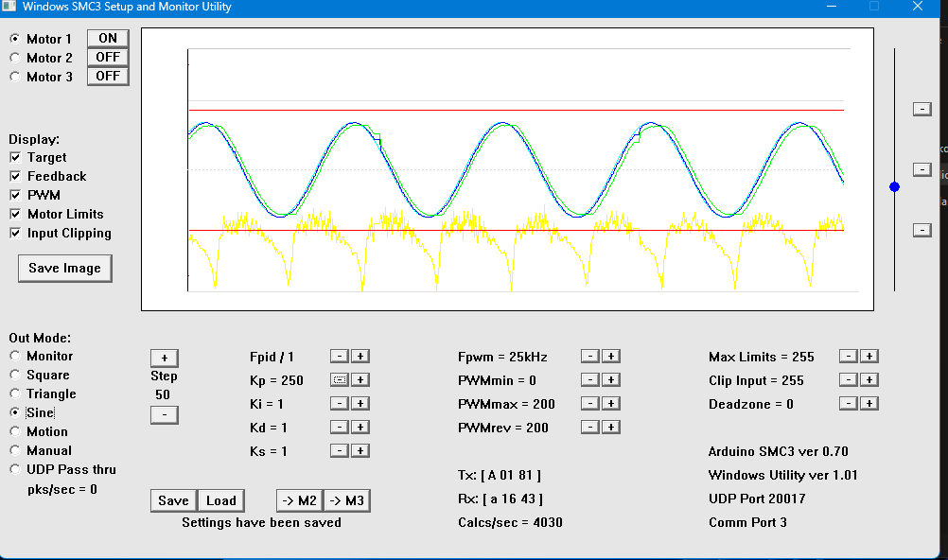Copy settings to Motor 2 with -> M2
This screenshot has height=560, width=948.
coord(298,501)
